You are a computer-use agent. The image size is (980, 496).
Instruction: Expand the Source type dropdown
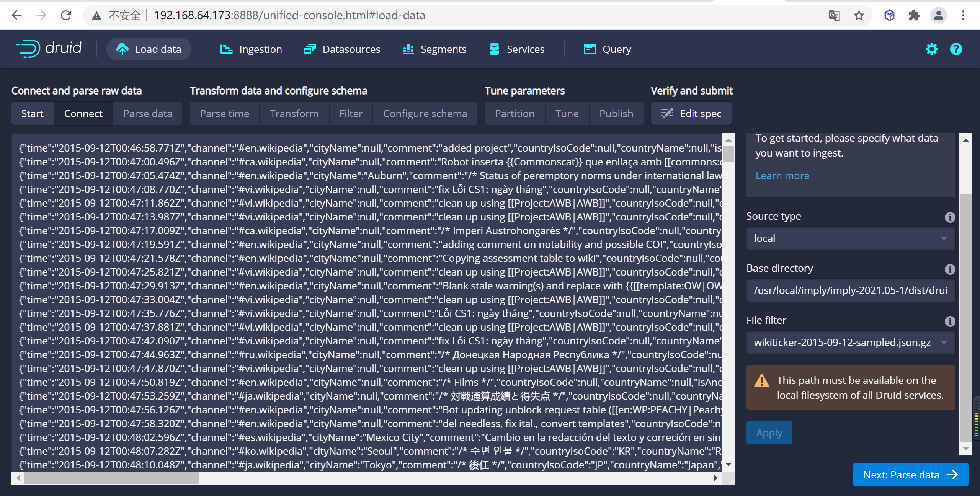pos(850,238)
